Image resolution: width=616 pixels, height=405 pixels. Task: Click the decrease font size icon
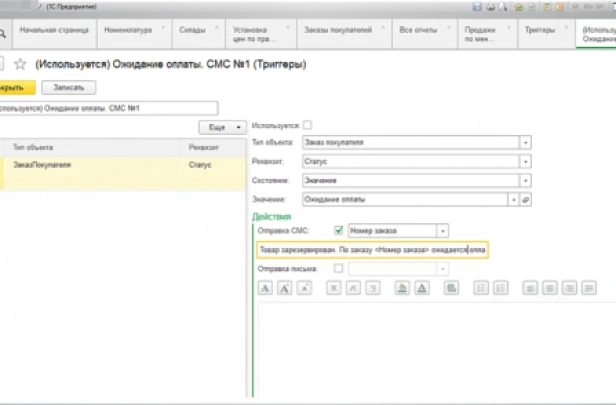tap(305, 288)
